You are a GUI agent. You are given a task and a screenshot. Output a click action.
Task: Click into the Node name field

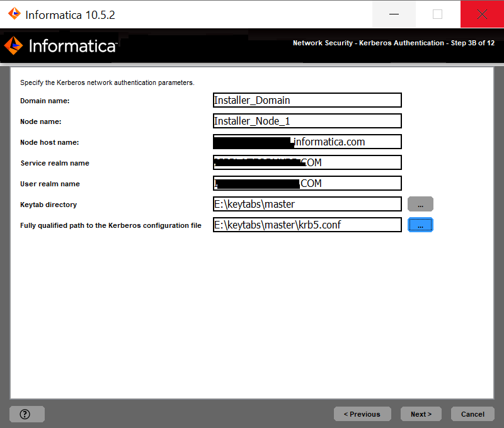point(307,121)
